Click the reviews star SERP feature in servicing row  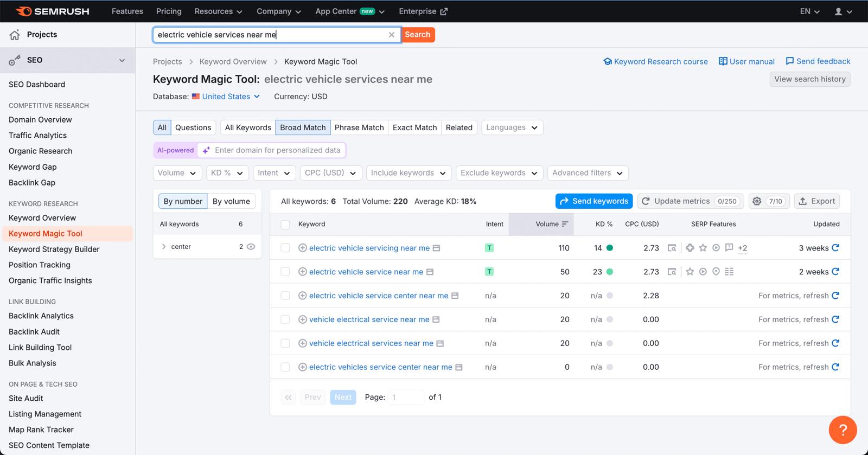pyautogui.click(x=703, y=248)
